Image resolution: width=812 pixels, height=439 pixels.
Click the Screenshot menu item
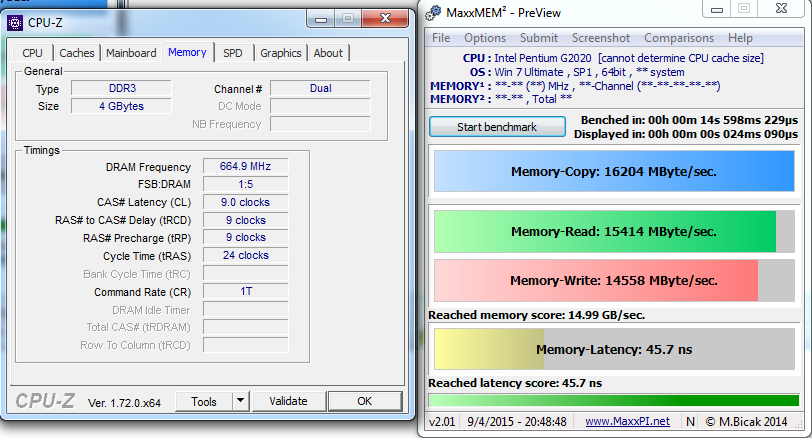601,38
